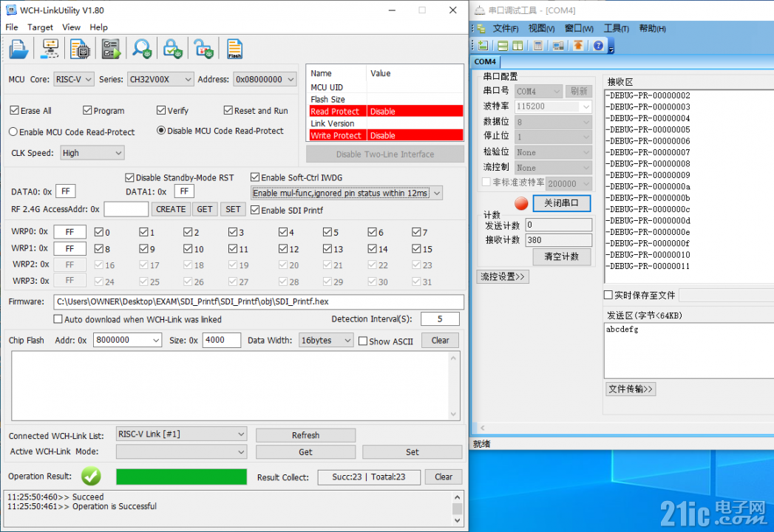Open the Chip Flash Addr dropdown
The image size is (774, 532).
pyautogui.click(x=127, y=340)
